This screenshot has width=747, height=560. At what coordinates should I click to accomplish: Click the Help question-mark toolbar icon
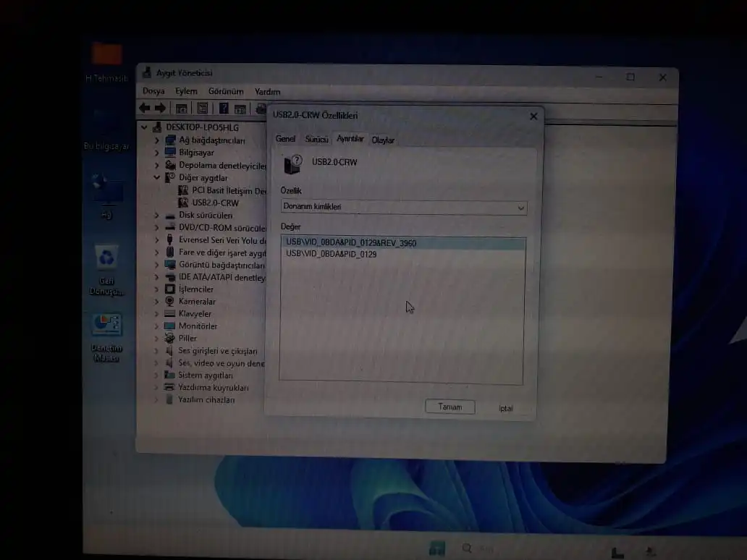click(x=224, y=108)
